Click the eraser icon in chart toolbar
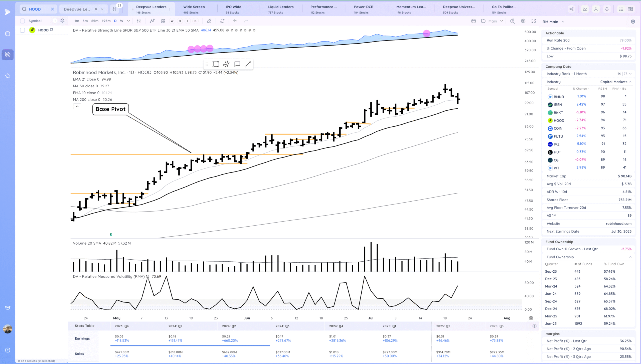641x364 pixels. point(209,21)
